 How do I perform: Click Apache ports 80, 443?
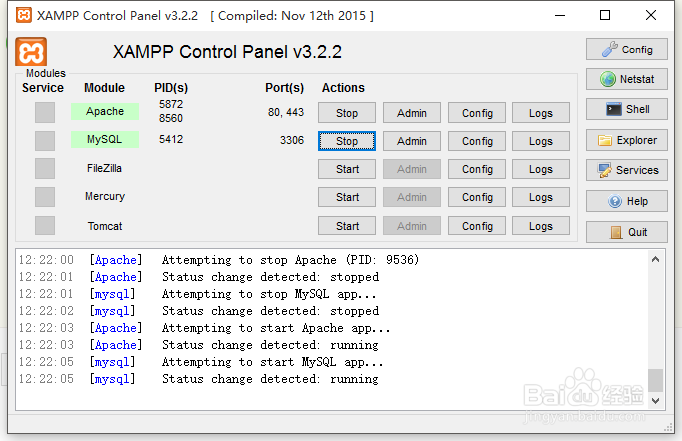(x=286, y=112)
